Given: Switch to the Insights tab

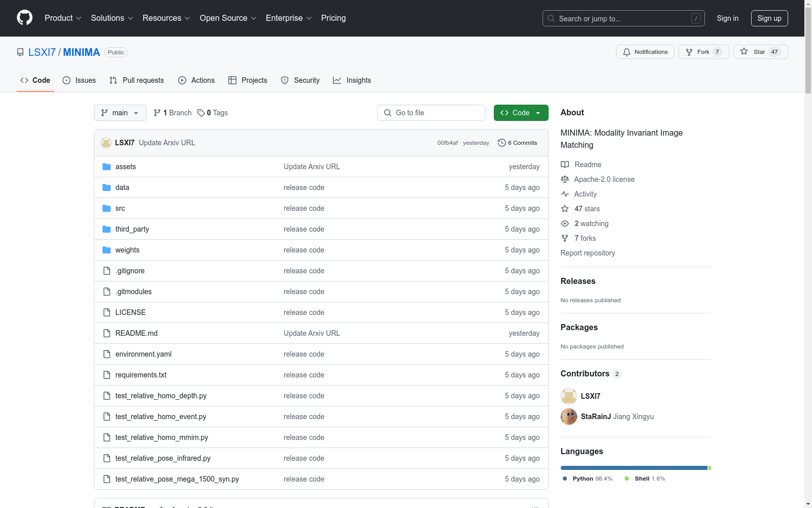Looking at the screenshot, I should [352, 80].
